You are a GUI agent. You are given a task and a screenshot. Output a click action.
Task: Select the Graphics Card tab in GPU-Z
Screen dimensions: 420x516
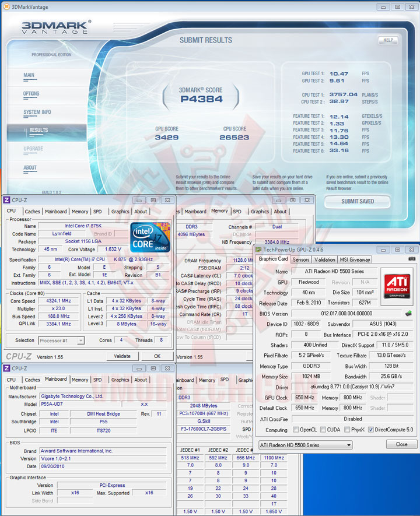pyautogui.click(x=273, y=259)
